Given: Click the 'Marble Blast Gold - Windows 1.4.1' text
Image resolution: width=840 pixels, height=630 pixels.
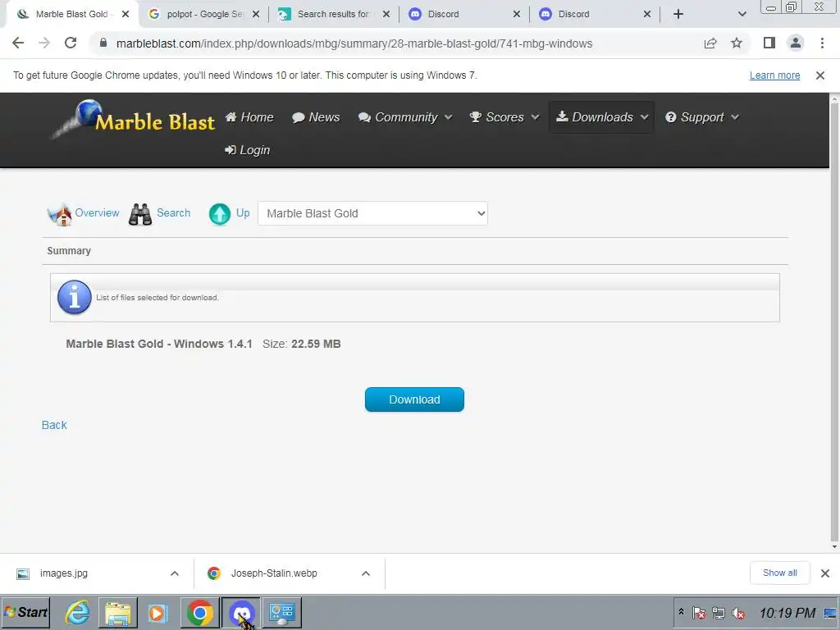Looking at the screenshot, I should (159, 344).
